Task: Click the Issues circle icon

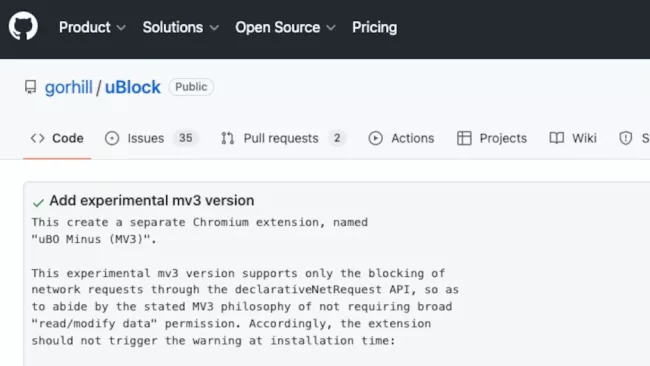Action: pyautogui.click(x=112, y=138)
